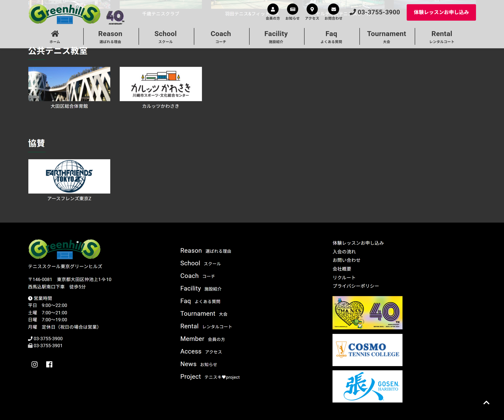This screenshot has width=504, height=420.
Task: Open the member (会員の方) person icon
Action: coord(273,9)
